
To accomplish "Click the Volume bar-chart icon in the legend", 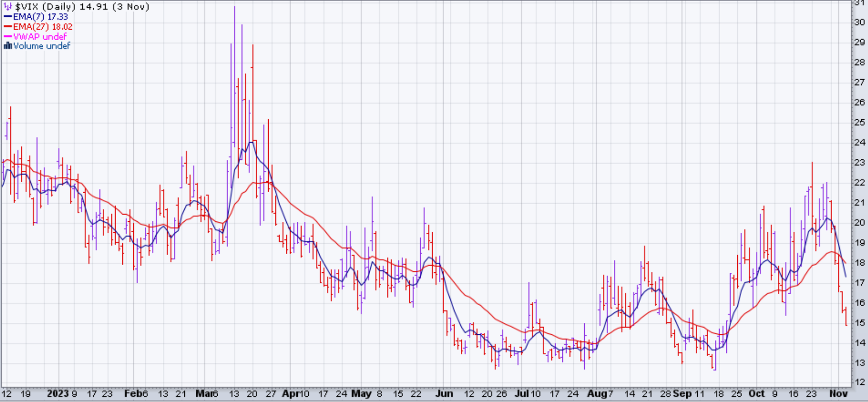I will (x=7, y=46).
